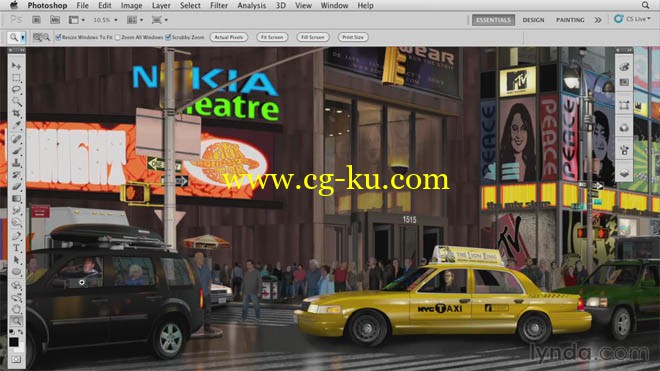Screen dimensions: 660x371
Task: Select the Clone Stamp tool
Action: click(16, 163)
